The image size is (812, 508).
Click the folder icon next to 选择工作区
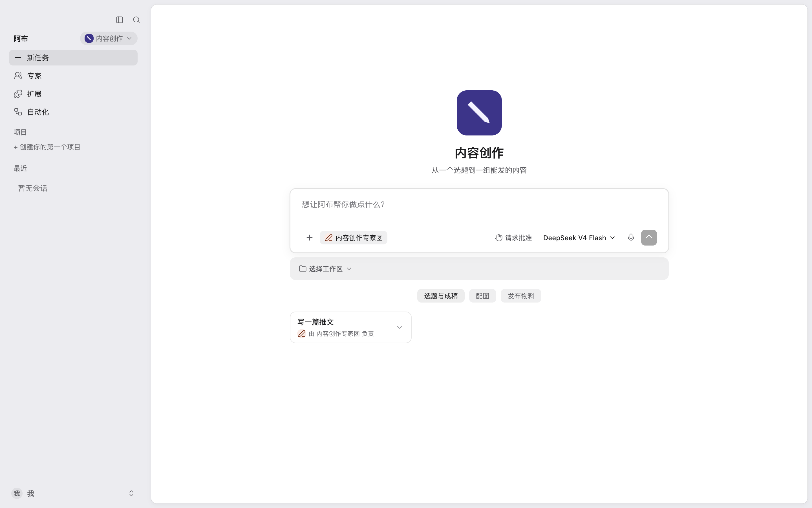point(303,268)
